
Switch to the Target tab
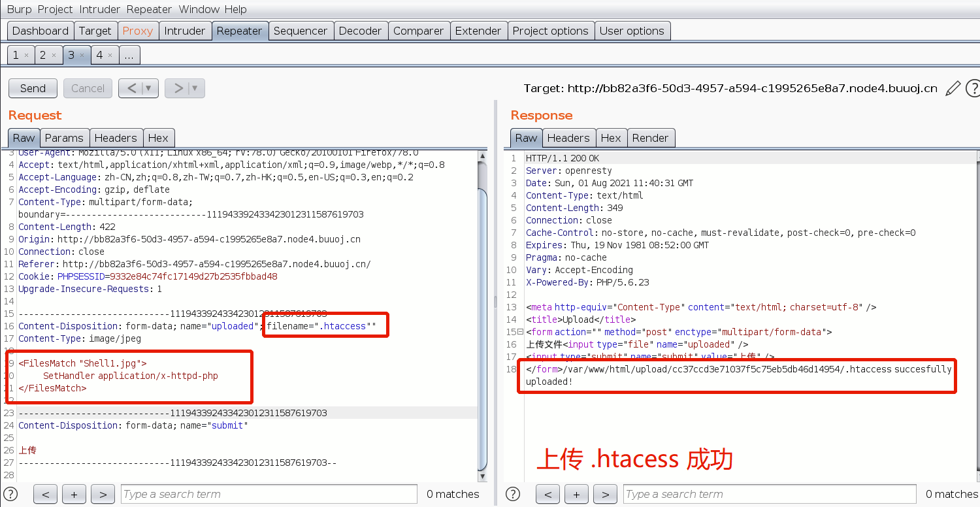click(95, 31)
